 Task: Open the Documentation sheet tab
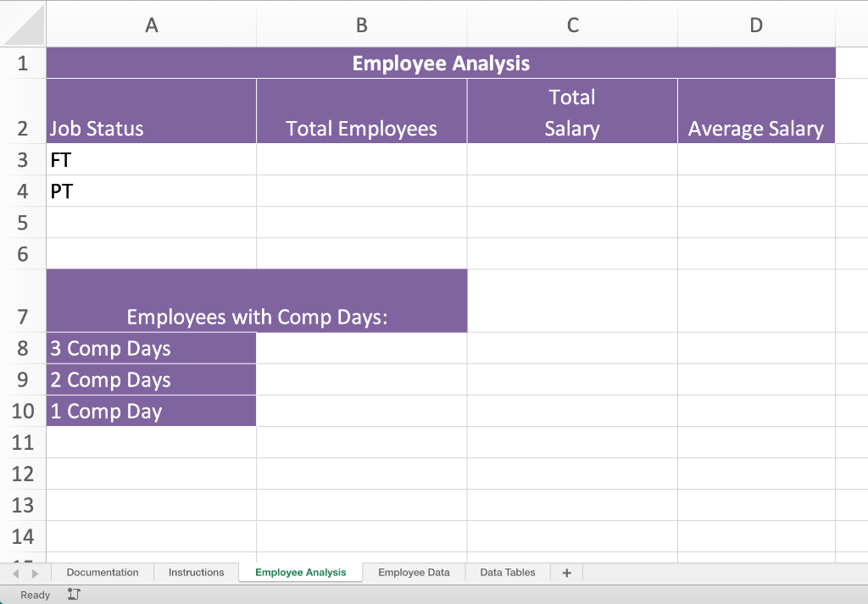(x=102, y=573)
